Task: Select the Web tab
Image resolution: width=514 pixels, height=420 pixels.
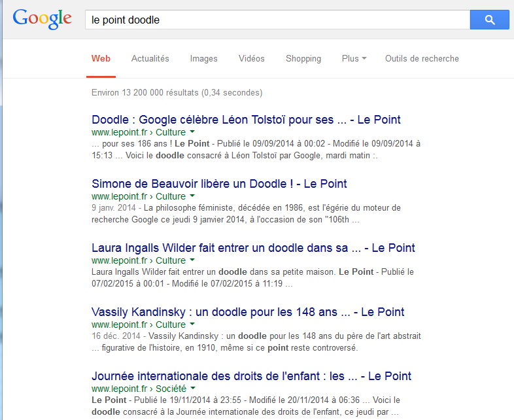Action: pyautogui.click(x=101, y=59)
